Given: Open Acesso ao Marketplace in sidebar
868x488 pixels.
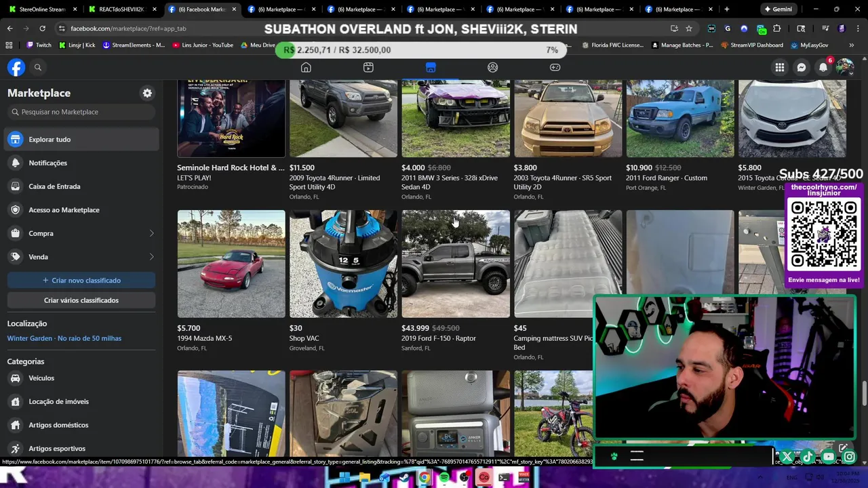Looking at the screenshot, I should pyautogui.click(x=81, y=209).
